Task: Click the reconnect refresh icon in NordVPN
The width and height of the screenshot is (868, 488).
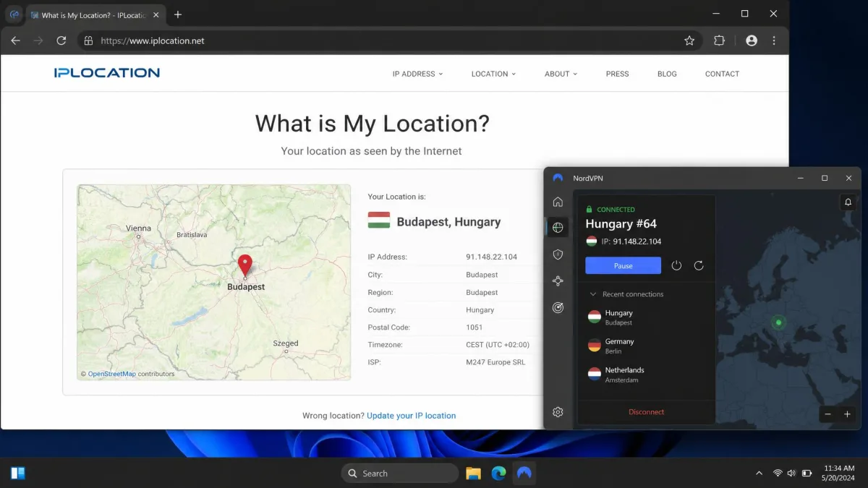Action: pyautogui.click(x=699, y=265)
